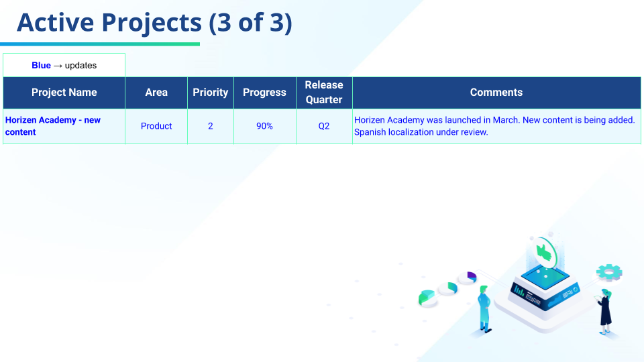Click the "Progress" header cell
644x362 pixels.
tap(264, 93)
